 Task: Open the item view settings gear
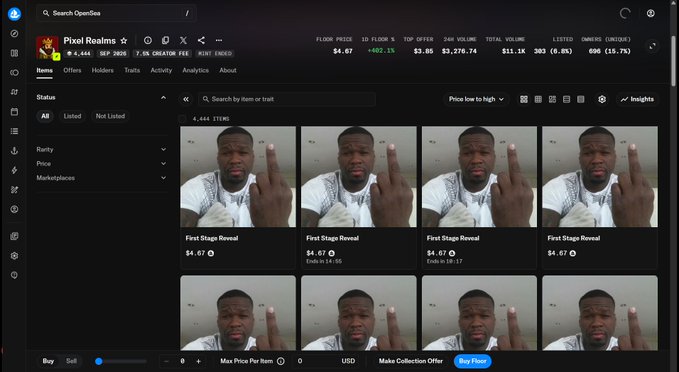click(x=602, y=99)
